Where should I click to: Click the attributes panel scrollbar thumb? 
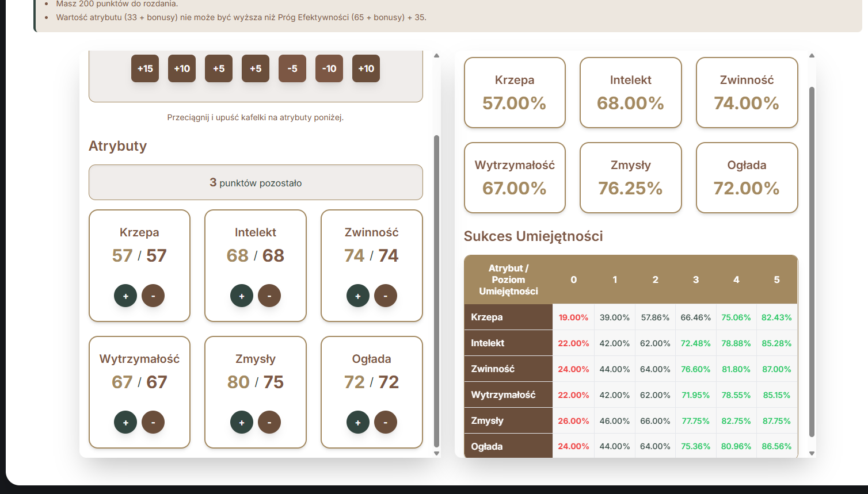[x=436, y=288]
